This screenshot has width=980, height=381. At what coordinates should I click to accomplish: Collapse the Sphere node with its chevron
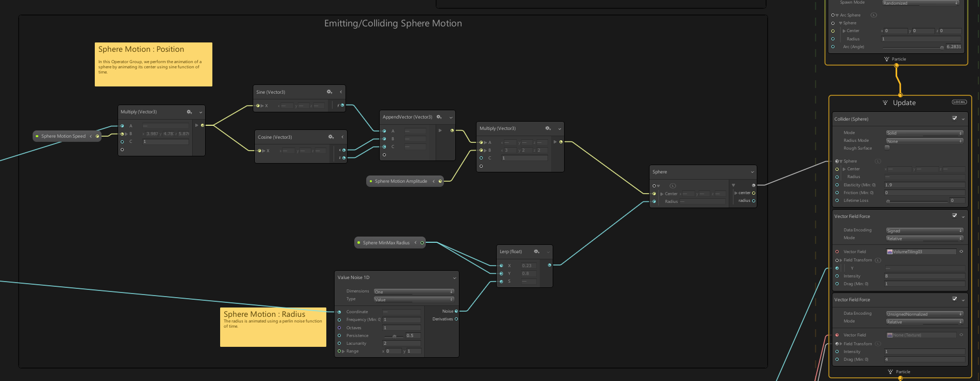click(x=753, y=172)
